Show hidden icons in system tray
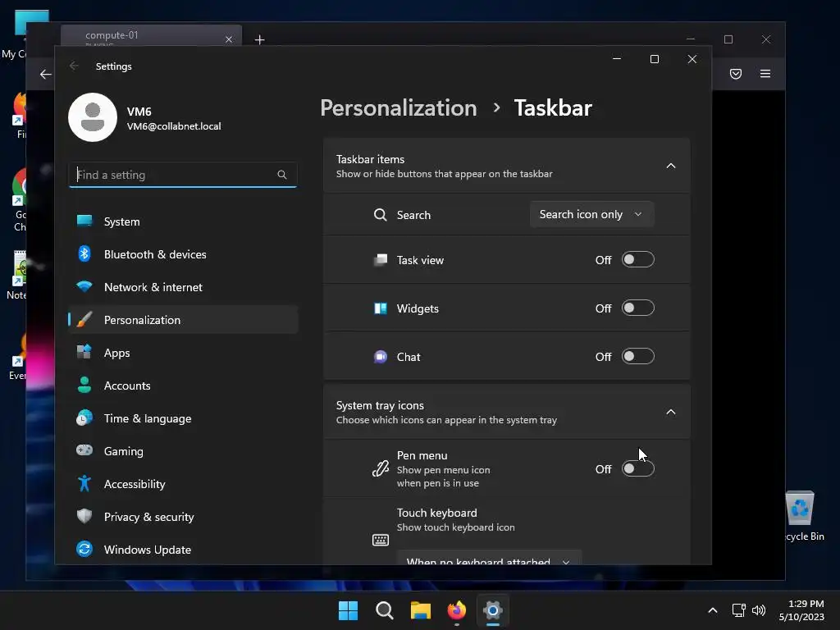Screen dimensions: 840x630 pyautogui.click(x=713, y=610)
